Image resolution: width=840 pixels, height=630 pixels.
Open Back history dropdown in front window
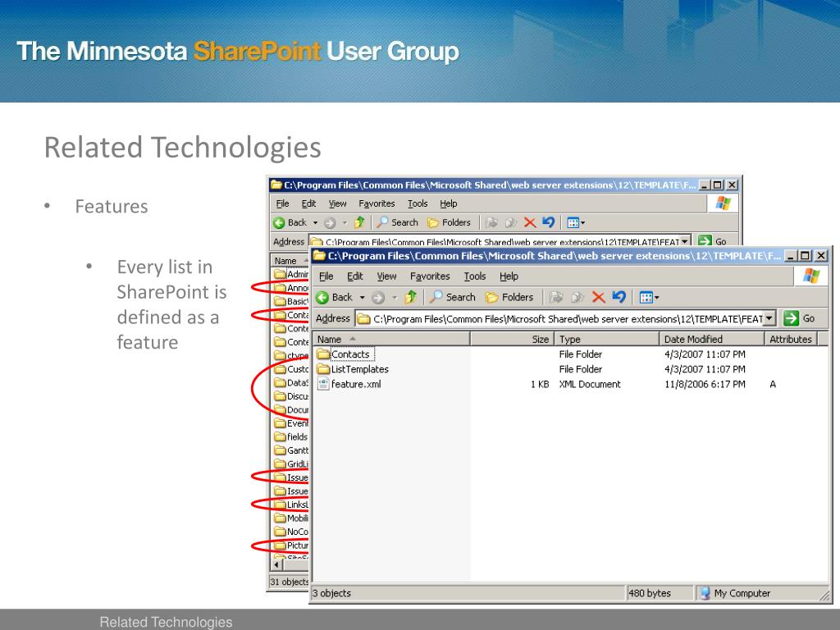(362, 297)
